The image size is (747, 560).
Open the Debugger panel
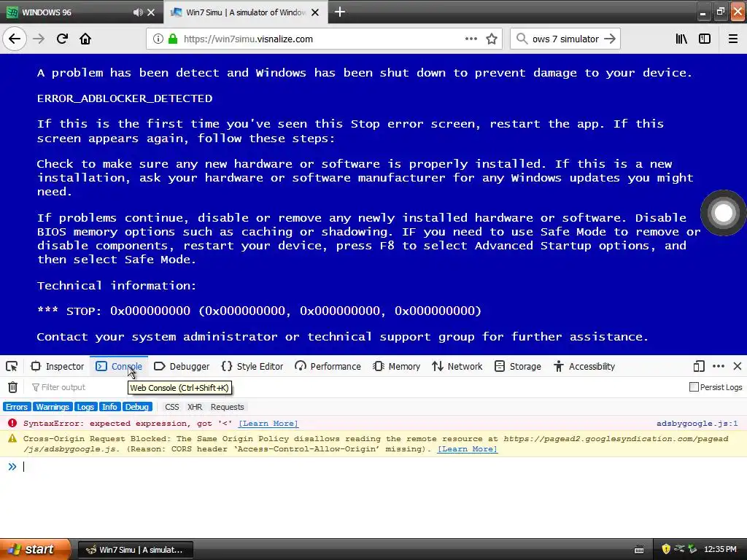coord(182,366)
